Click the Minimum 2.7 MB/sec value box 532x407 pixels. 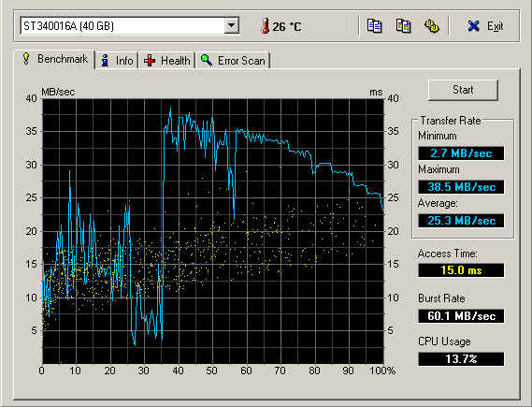(461, 153)
